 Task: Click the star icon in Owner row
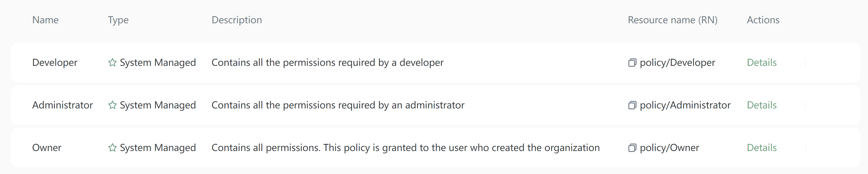pyautogui.click(x=112, y=148)
